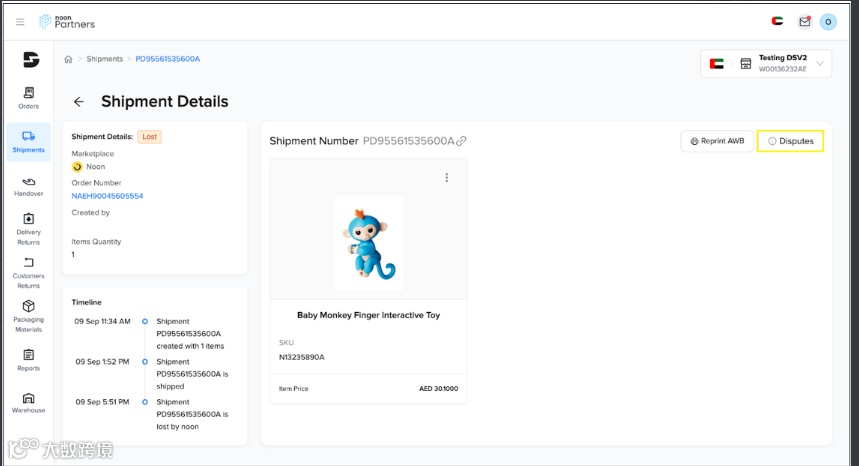Go to Orders in sidebar
This screenshot has height=466, width=859.
28,98
